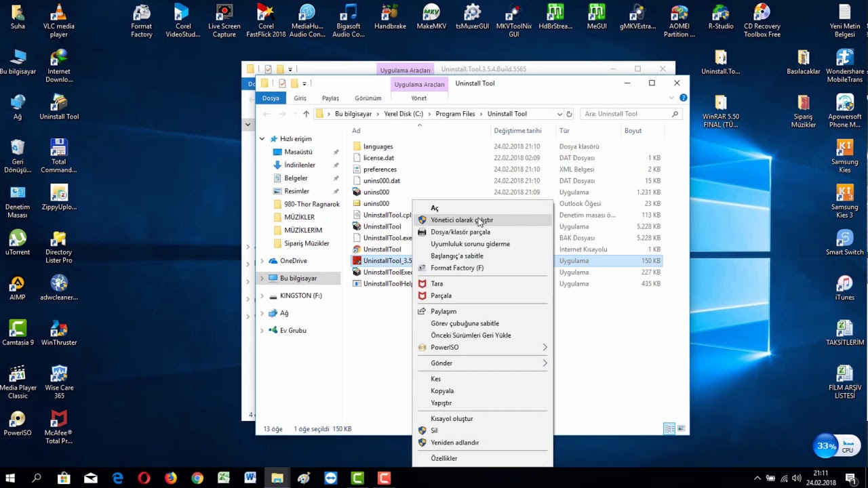Viewport: 868px width, 488px height.
Task: Open Smart Switch desktop shortcut
Action: coord(844,244)
